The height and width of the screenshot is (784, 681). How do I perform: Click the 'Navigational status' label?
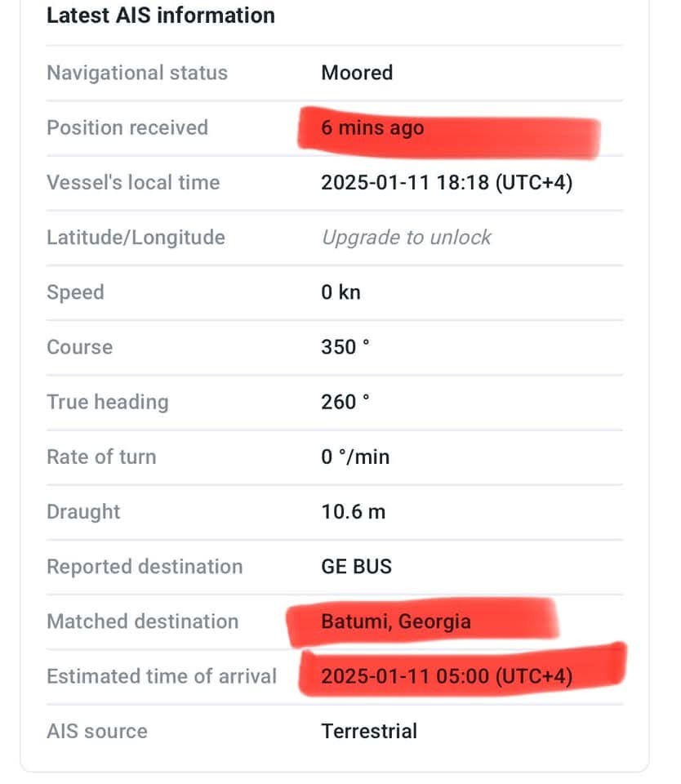pos(137,73)
